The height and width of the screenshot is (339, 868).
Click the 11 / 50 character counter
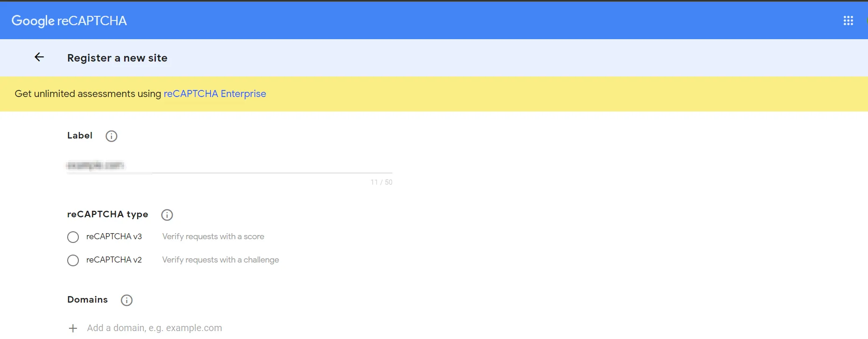[x=381, y=182]
